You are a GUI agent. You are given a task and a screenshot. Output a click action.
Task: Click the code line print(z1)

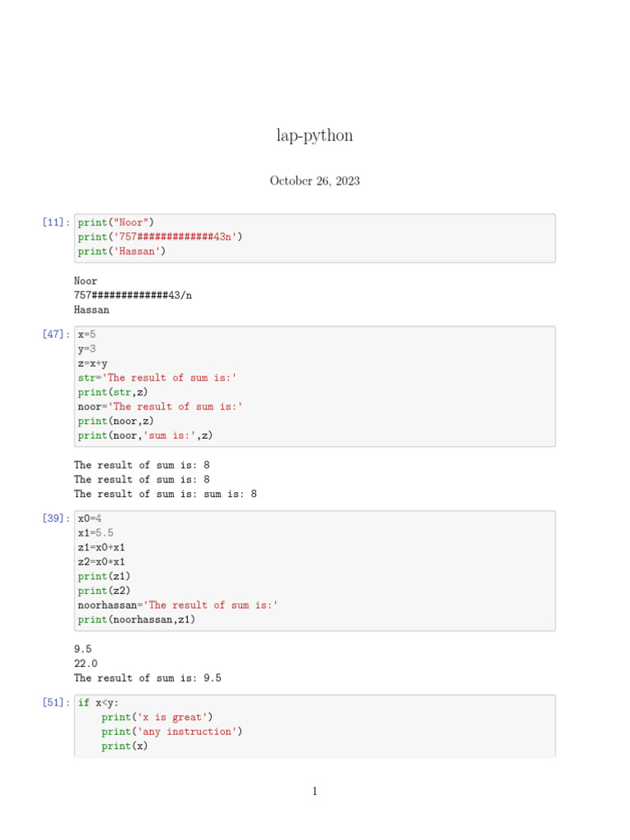[104, 577]
